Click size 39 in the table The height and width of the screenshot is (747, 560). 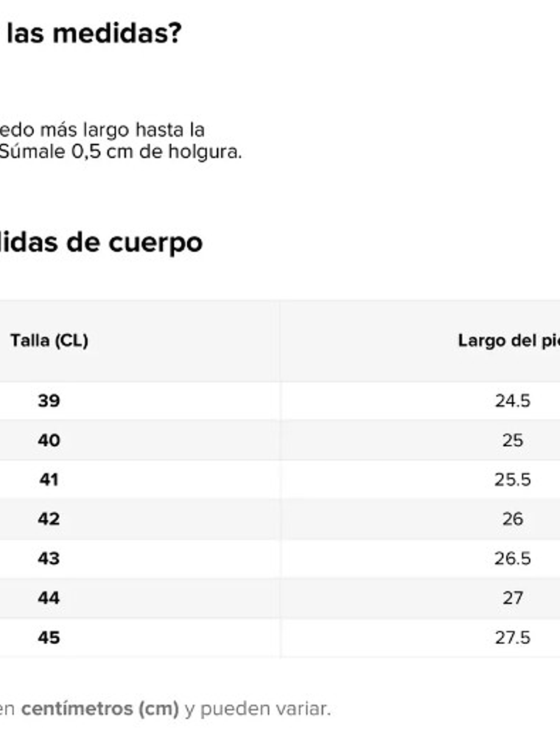(49, 401)
